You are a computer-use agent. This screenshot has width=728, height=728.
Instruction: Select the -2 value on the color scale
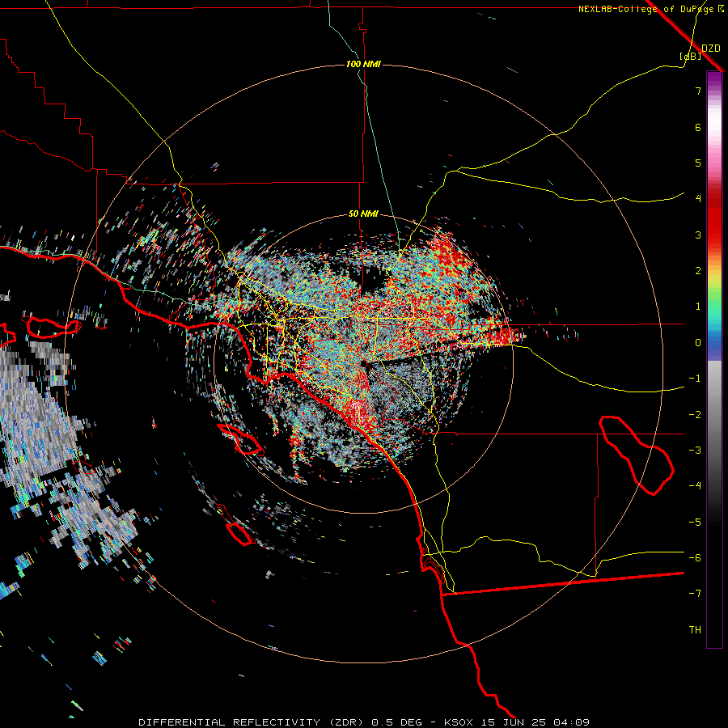(x=695, y=415)
